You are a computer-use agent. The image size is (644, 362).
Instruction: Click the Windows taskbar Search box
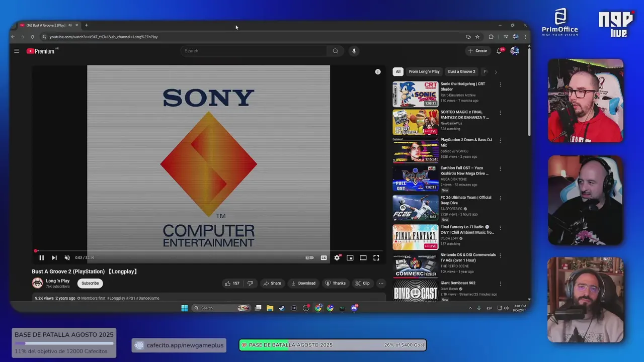click(x=221, y=308)
